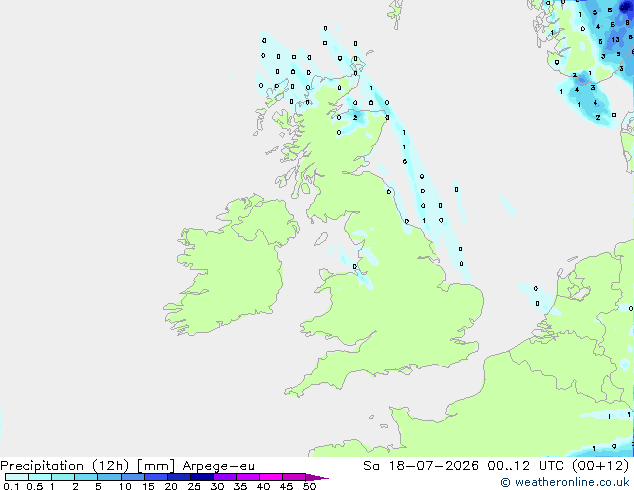This screenshot has height=490, width=634.
Task: Click the copyright symbol before weatheronline
Action: tap(505, 482)
